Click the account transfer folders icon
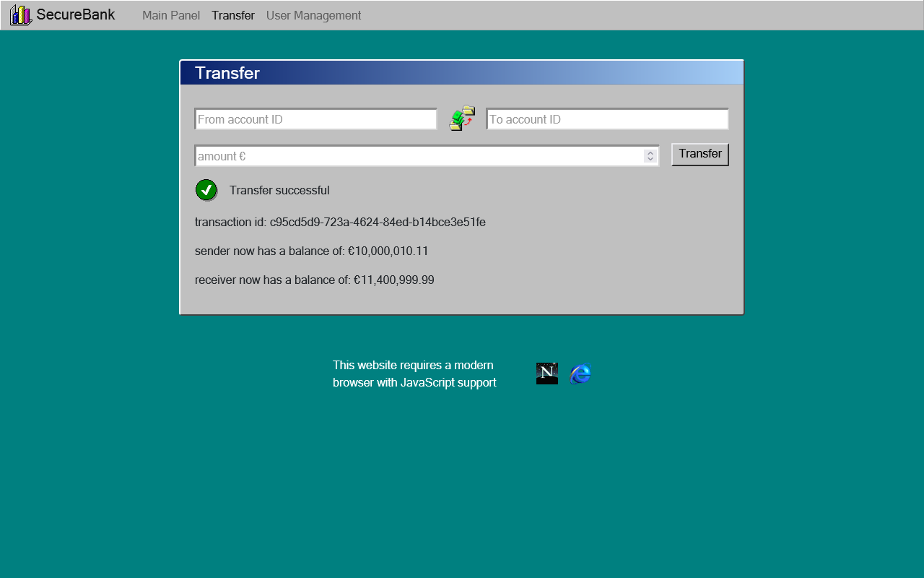 click(x=462, y=118)
